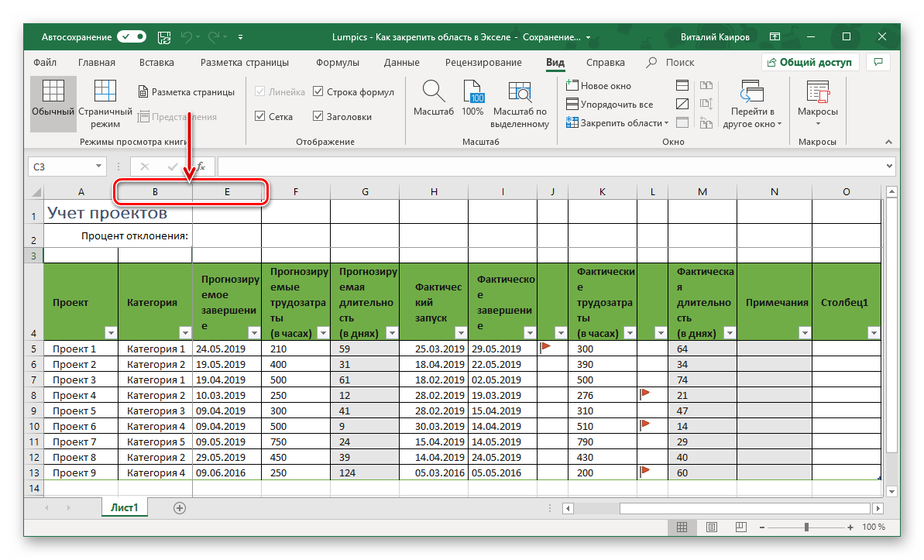Uncheck the Сетка gridlines checkbox
Viewport: 924px width, 560px height.
tap(260, 117)
